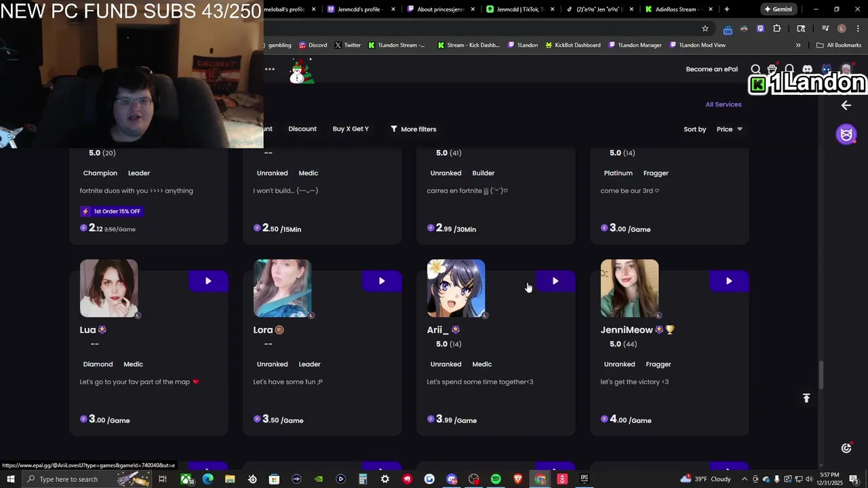Open the notification center icon
Screen dimensions: 868x488
point(854,479)
